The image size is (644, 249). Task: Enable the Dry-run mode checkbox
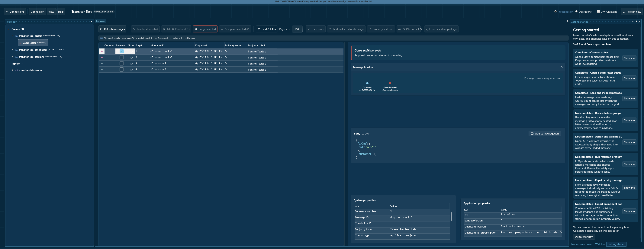[x=598, y=12]
